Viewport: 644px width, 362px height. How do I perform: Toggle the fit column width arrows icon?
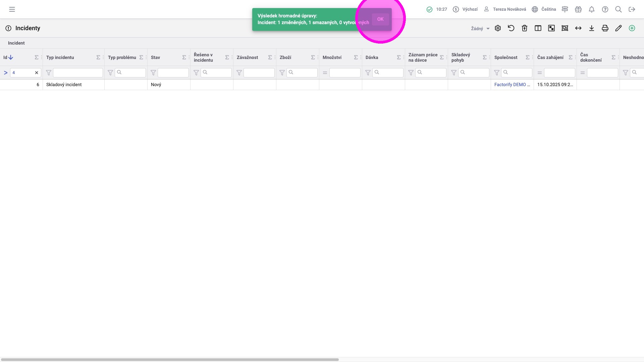pos(578,28)
